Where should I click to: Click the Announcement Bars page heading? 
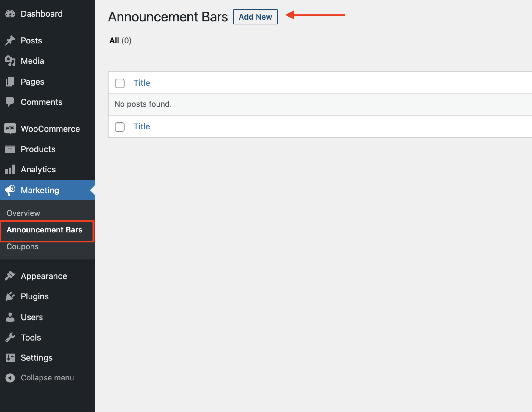click(x=168, y=17)
